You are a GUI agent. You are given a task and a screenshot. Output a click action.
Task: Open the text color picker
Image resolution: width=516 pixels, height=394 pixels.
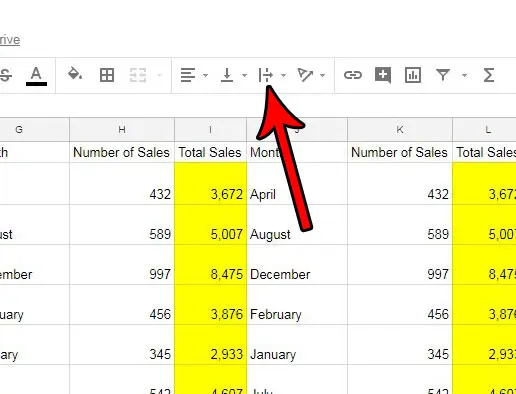point(36,75)
